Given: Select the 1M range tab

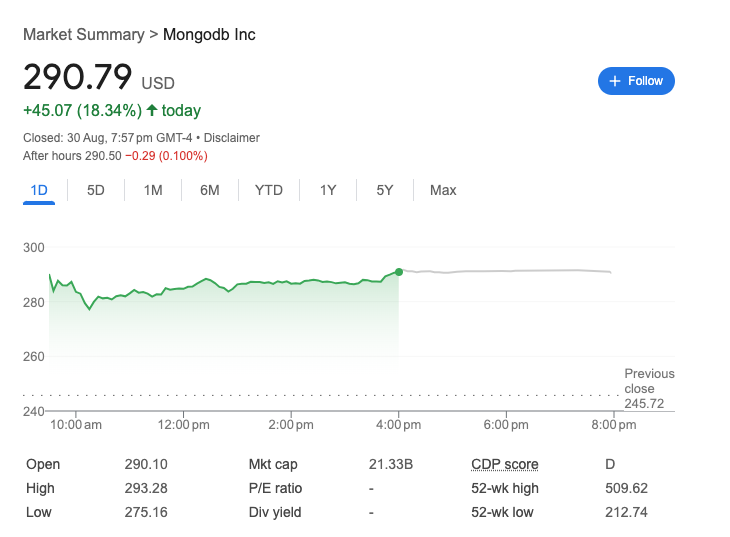Looking at the screenshot, I should [153, 190].
